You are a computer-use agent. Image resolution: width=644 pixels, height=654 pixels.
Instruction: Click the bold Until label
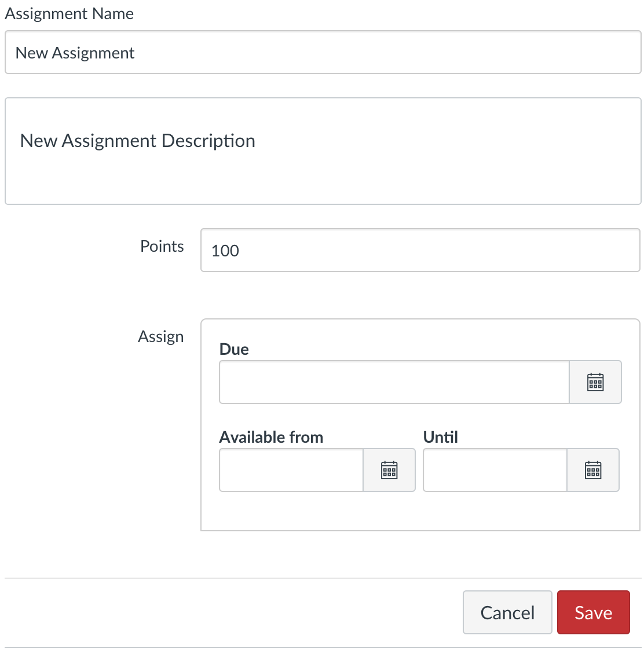[x=440, y=437]
